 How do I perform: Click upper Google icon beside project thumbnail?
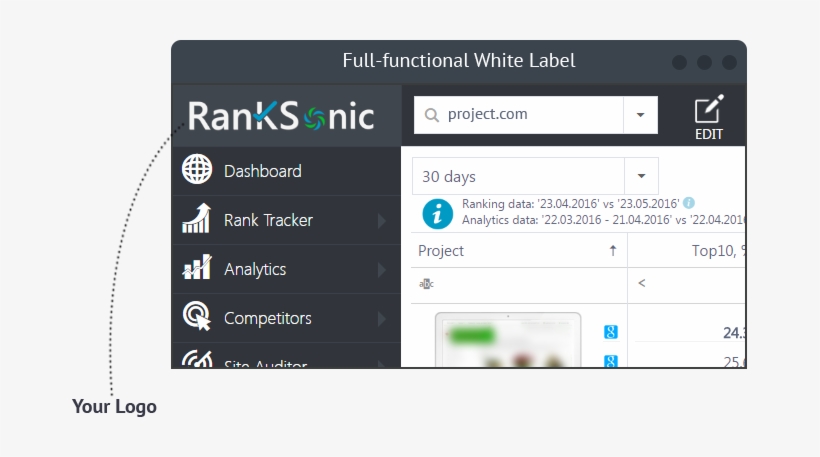(610, 332)
